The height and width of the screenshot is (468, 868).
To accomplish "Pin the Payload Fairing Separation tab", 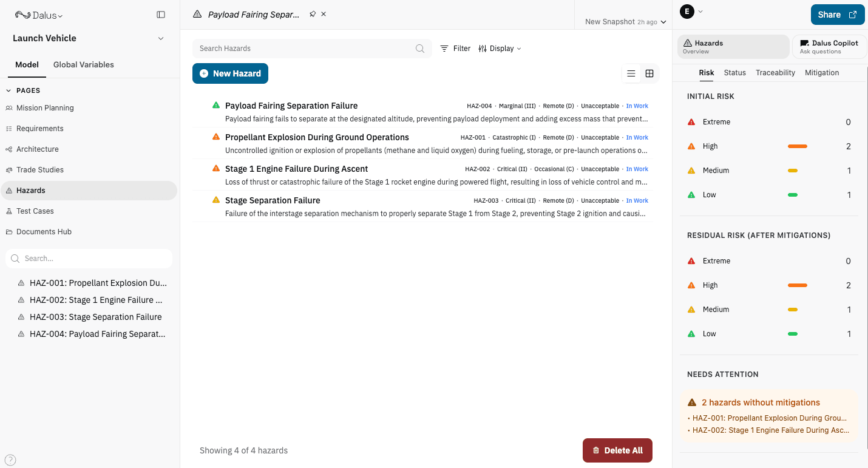I will 313,13.
